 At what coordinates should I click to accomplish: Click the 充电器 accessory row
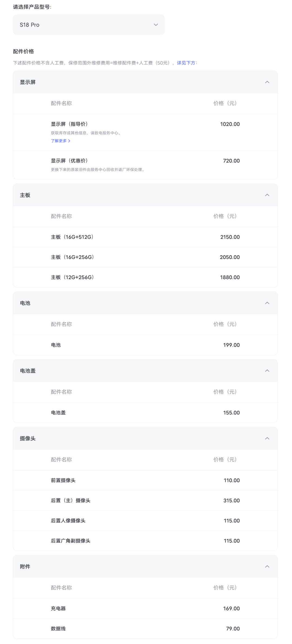pos(145,608)
